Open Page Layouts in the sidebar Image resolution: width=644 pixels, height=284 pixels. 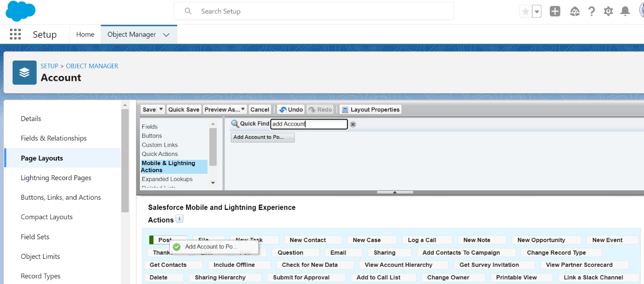point(62,158)
